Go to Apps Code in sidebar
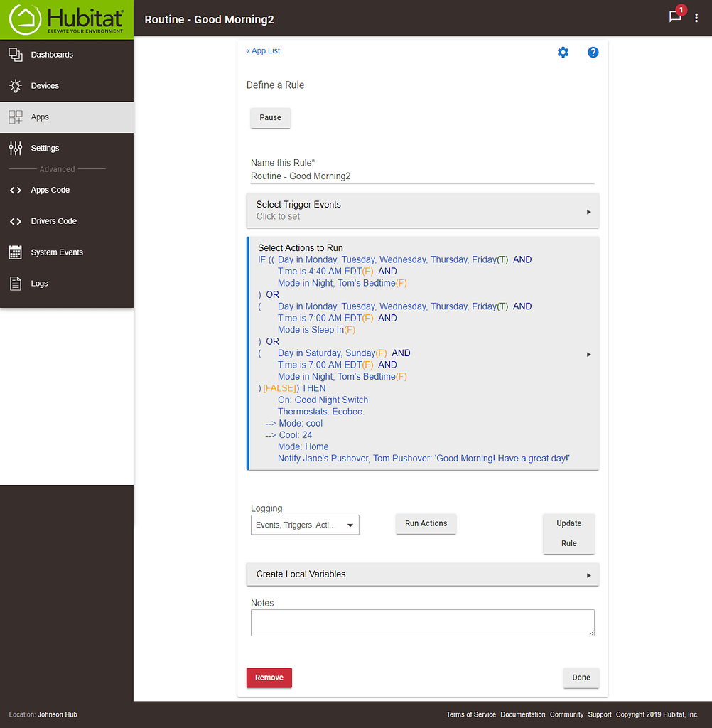This screenshot has height=728, width=712. [50, 191]
